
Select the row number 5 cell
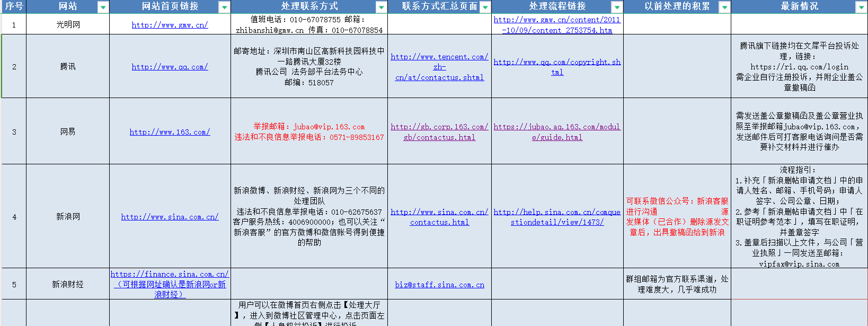point(14,284)
